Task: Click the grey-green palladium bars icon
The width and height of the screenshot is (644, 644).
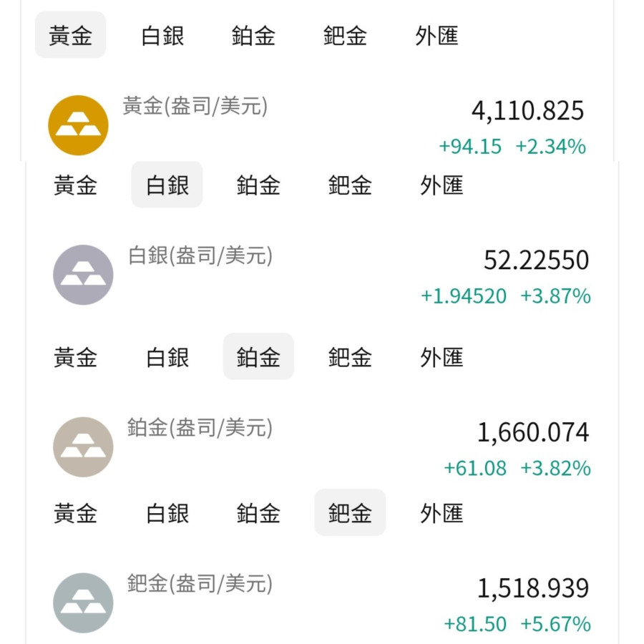Action: click(83, 602)
